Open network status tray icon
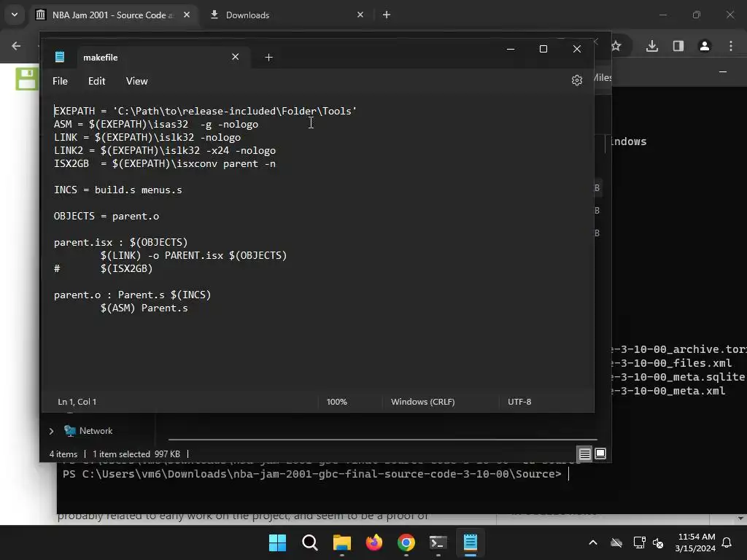Screen dimensions: 747x560 click(639, 542)
